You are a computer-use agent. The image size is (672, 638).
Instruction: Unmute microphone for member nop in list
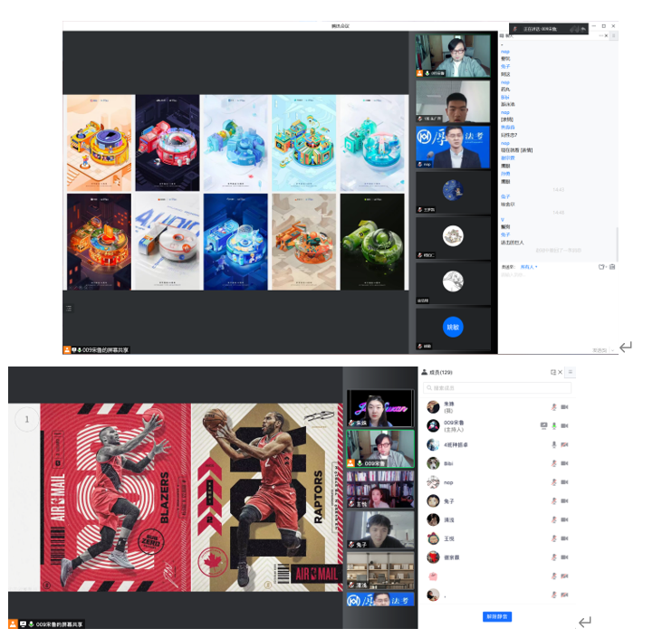(553, 482)
